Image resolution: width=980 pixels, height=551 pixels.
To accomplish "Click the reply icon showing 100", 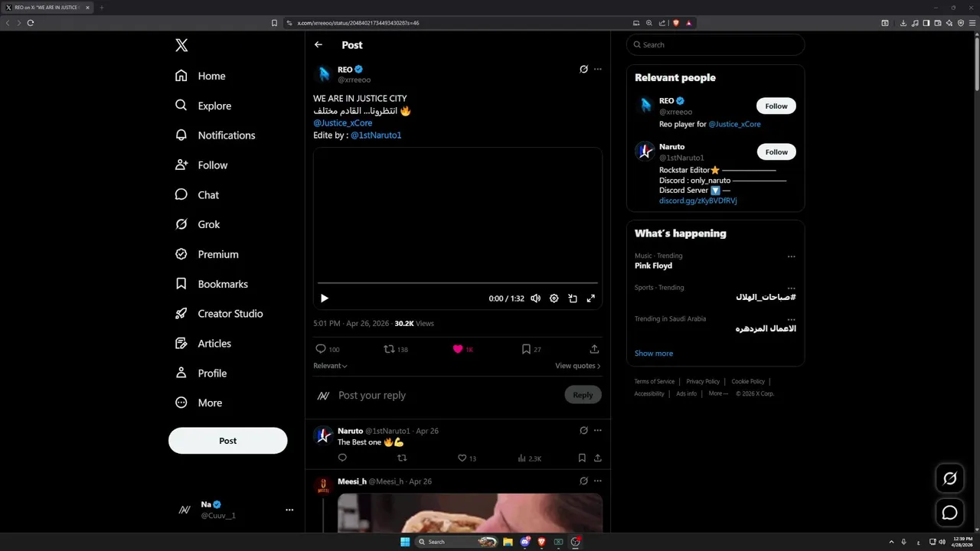I will click(327, 349).
